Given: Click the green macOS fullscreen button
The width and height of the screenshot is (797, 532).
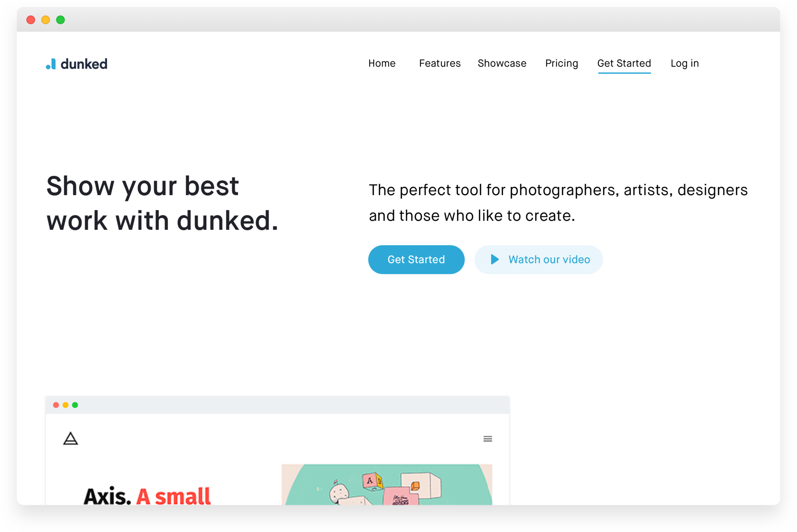Looking at the screenshot, I should coord(60,20).
